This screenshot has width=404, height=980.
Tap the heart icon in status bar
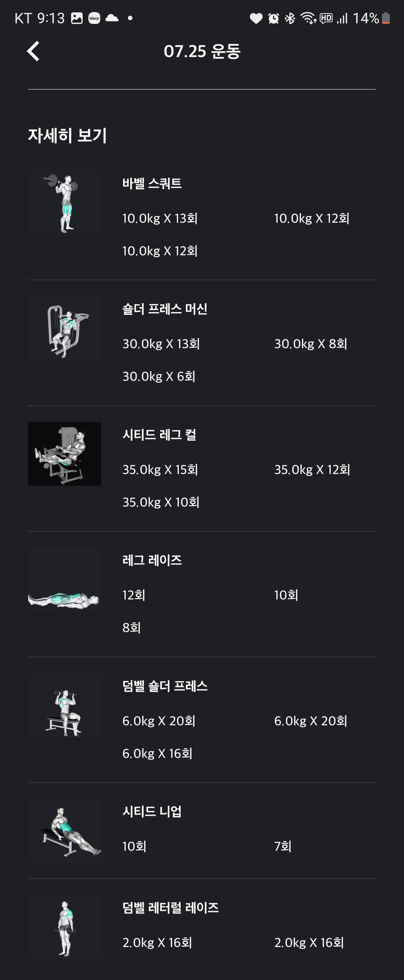coord(256,18)
